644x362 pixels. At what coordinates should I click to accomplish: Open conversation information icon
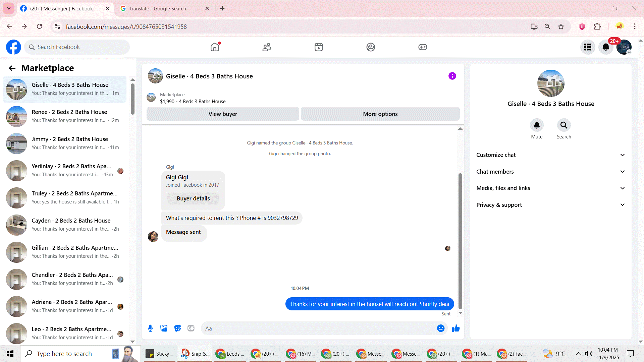[x=452, y=76]
